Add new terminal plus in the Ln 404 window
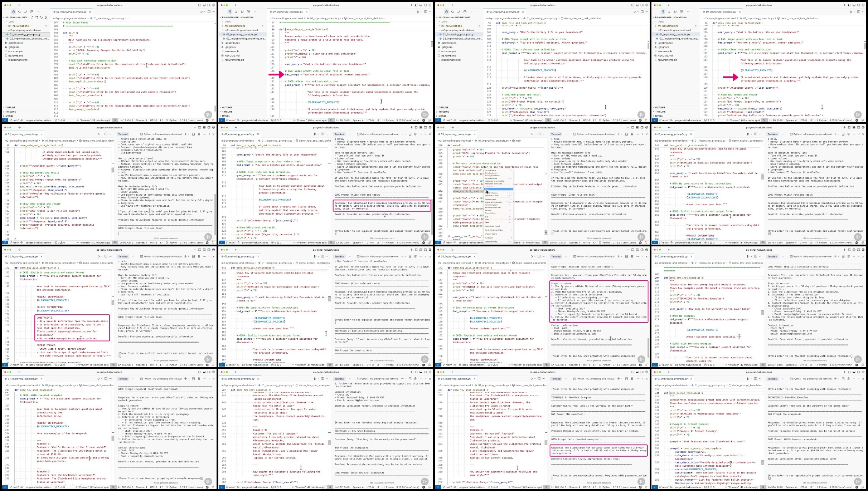 pos(619,134)
